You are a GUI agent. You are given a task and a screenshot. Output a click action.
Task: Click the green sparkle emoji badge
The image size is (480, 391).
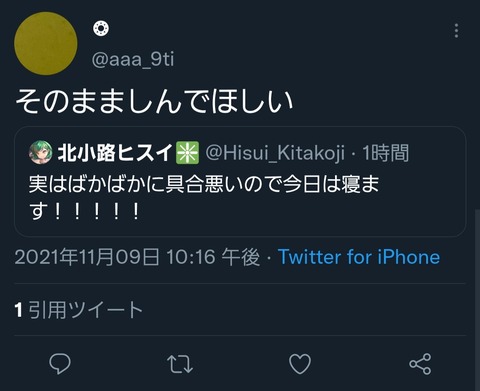pos(187,153)
